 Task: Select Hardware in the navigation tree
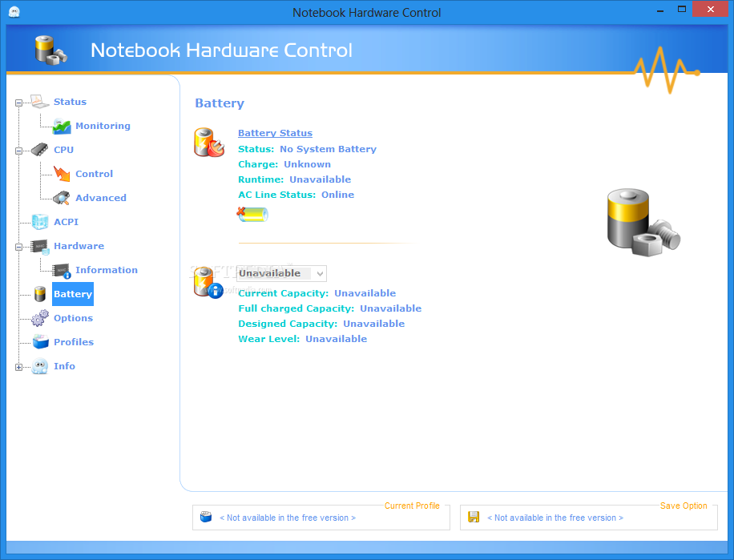pyautogui.click(x=79, y=246)
